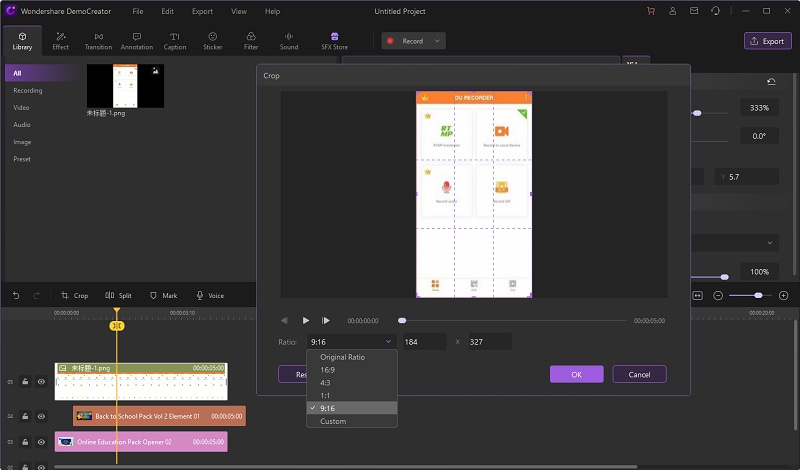The width and height of the screenshot is (800, 470).
Task: Open the View menu
Action: (x=239, y=11)
